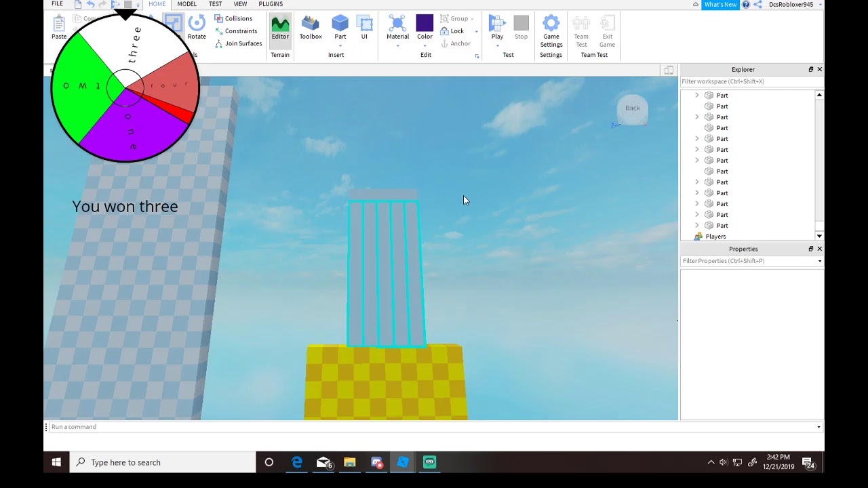Click the Stop test icon

coord(521,23)
